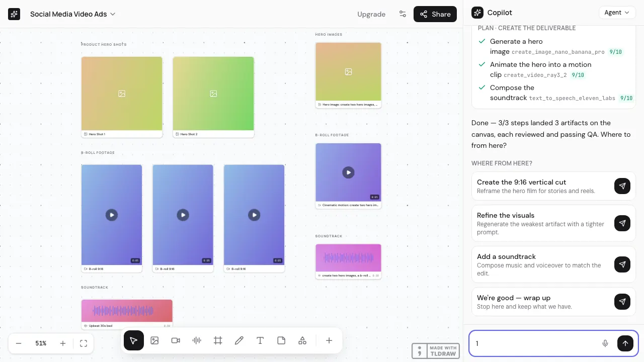Click the Upgrade link
Viewport: 644px width, 362px height.
click(x=371, y=14)
